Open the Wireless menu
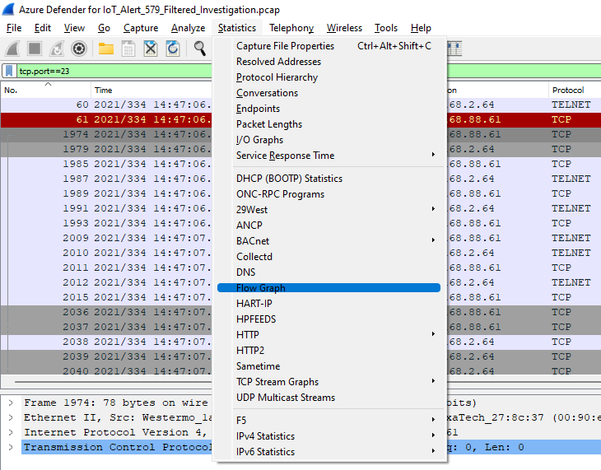Viewport: 601px width, 470px height. tap(344, 28)
